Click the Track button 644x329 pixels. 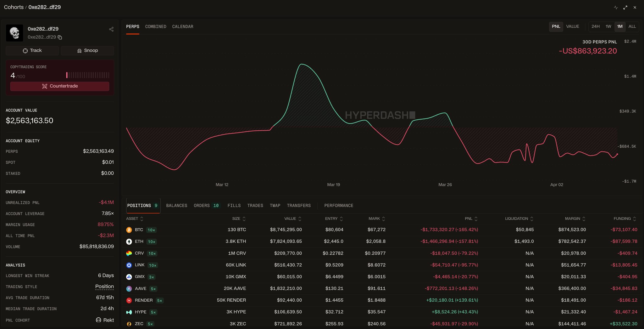32,51
